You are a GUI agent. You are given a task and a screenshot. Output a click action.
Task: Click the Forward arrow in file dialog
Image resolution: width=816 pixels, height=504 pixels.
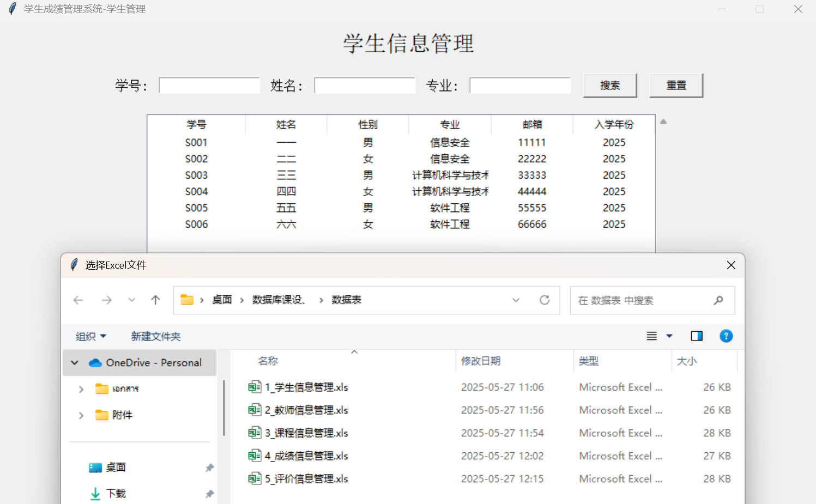point(107,300)
